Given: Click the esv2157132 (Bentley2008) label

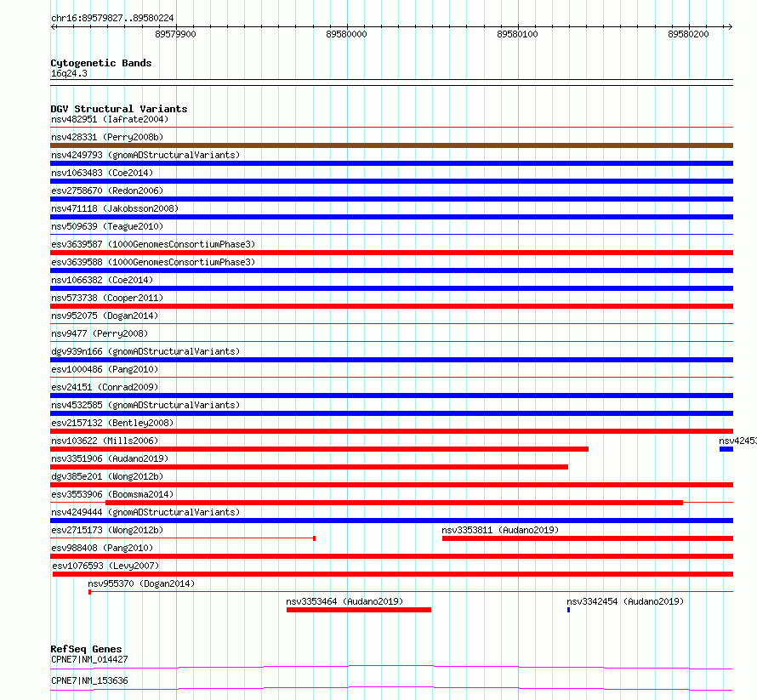Looking at the screenshot, I should coord(112,423).
